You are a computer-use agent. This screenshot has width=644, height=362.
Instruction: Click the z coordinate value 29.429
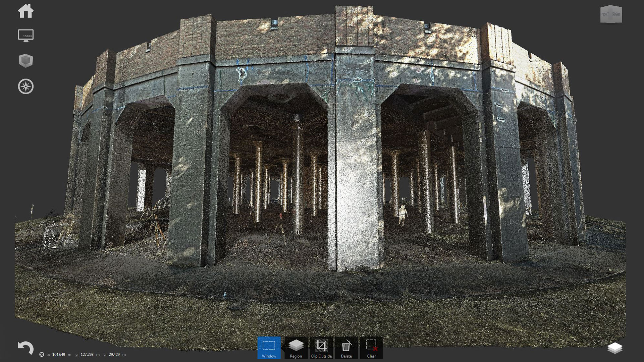pos(114,354)
